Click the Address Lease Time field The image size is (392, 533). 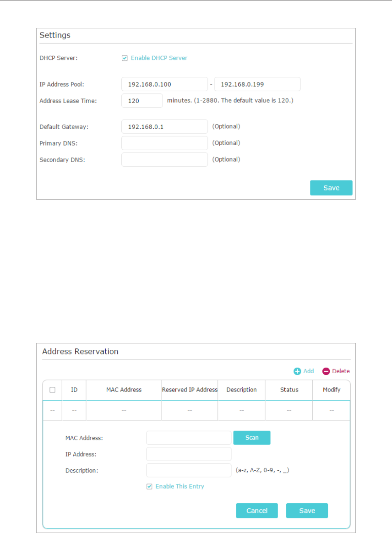point(142,101)
